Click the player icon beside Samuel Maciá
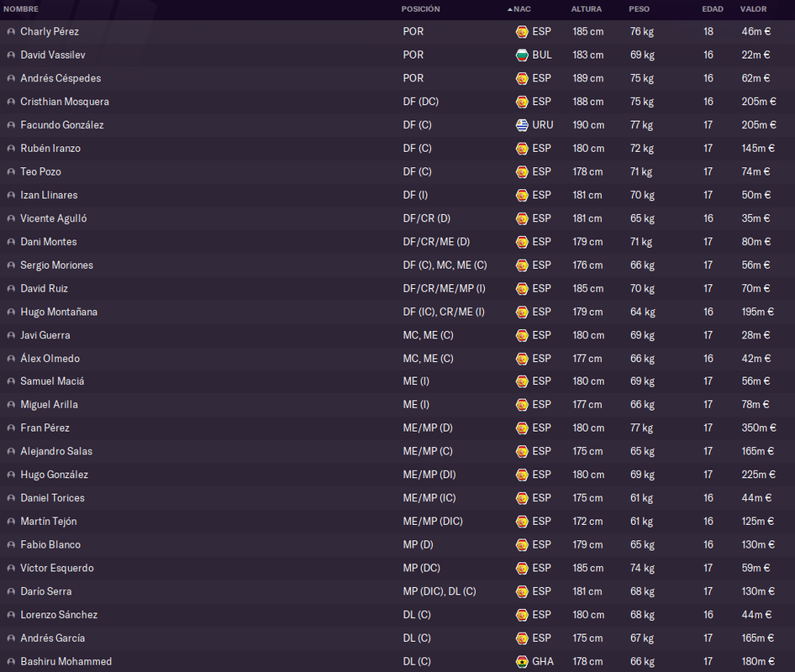The height and width of the screenshot is (672, 795). pyautogui.click(x=11, y=381)
